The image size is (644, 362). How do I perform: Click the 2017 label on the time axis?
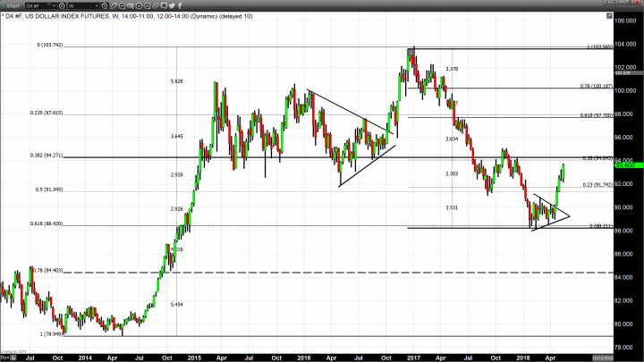click(x=412, y=357)
